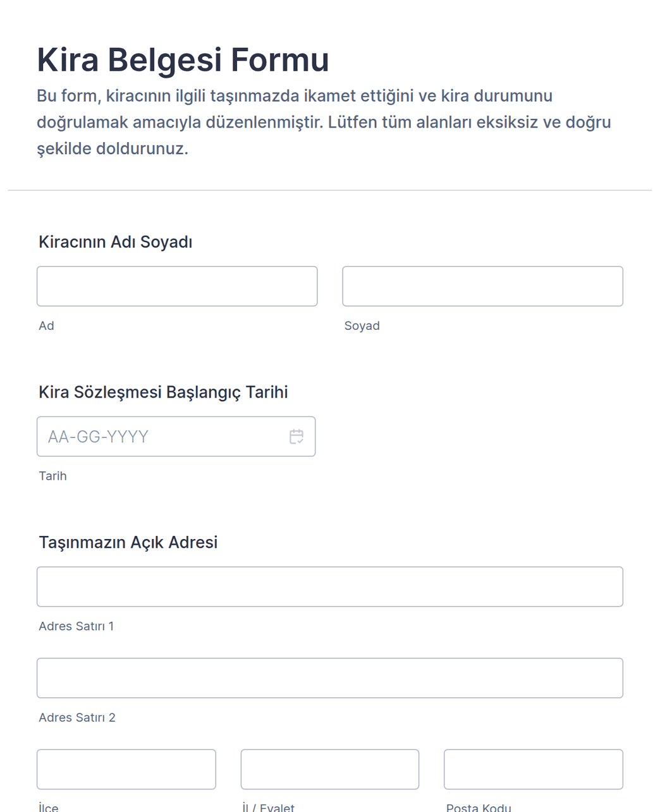Image resolution: width=660 pixels, height=812 pixels.
Task: Click the Posta Kodu input box
Action: pos(533,769)
